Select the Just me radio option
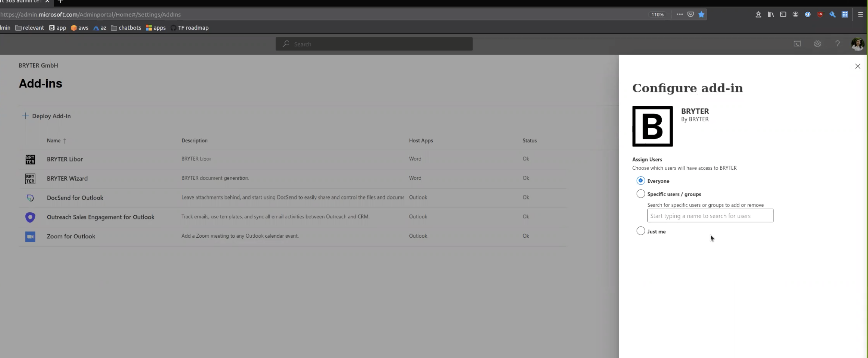Viewport: 868px width, 358px height. point(640,231)
